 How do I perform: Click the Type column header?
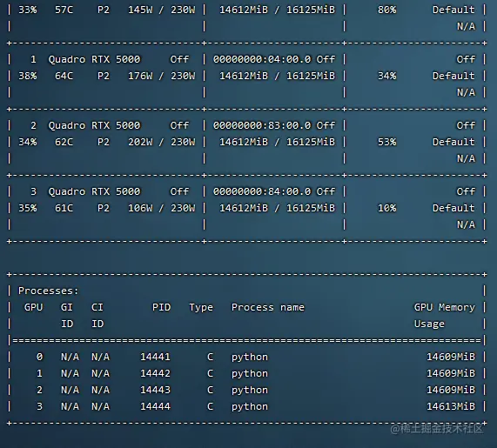[201, 308]
